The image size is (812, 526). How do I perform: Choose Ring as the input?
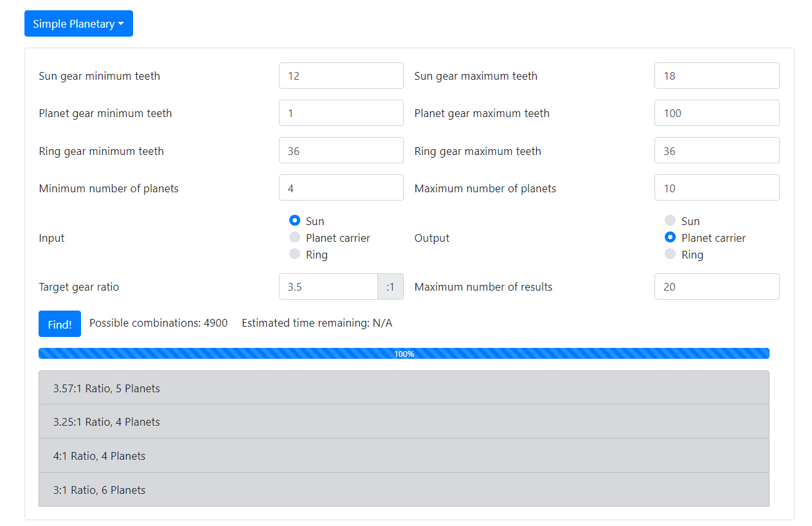295,255
